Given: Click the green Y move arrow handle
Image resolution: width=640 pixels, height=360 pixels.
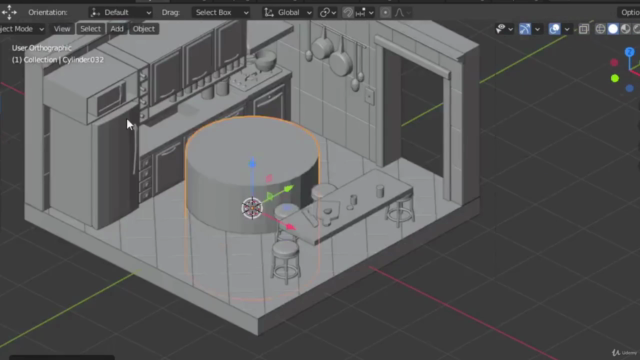Looking at the screenshot, I should click(288, 189).
